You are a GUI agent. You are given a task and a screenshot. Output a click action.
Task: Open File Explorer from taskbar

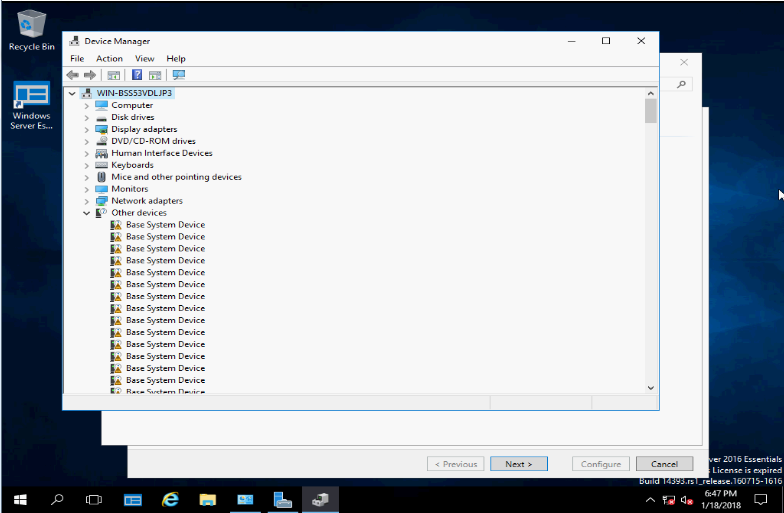[x=208, y=500]
